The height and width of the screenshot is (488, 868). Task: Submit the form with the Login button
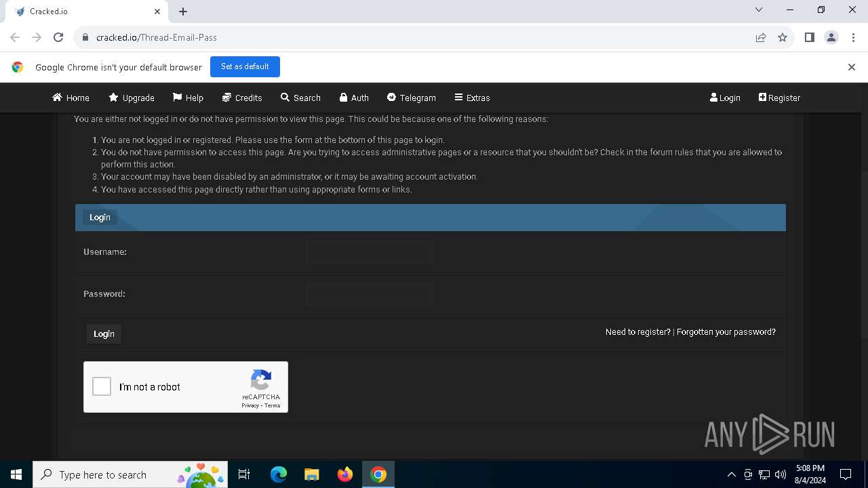(x=104, y=333)
